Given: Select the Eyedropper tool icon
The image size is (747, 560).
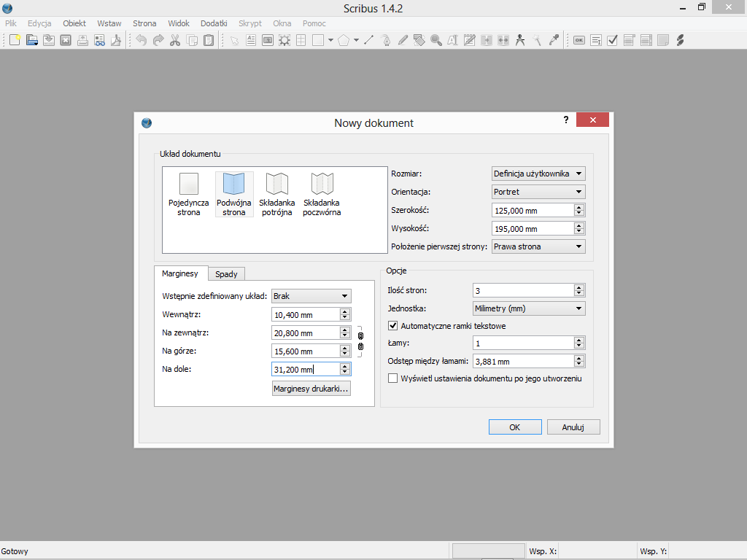Looking at the screenshot, I should click(x=554, y=40).
